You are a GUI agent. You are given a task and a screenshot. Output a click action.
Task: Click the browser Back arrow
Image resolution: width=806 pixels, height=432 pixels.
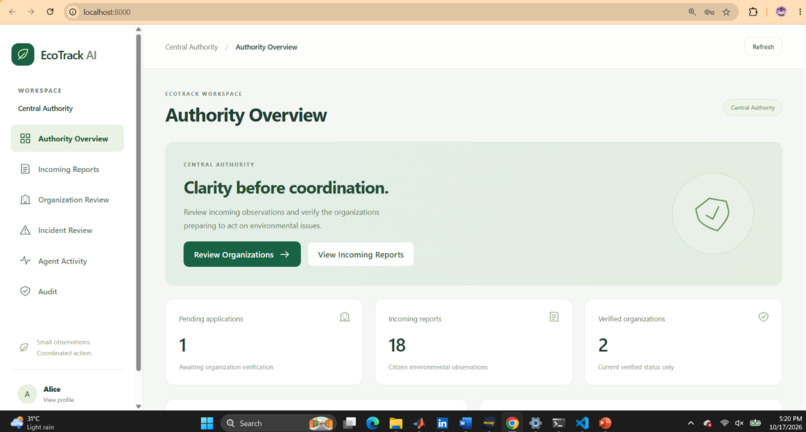12,12
